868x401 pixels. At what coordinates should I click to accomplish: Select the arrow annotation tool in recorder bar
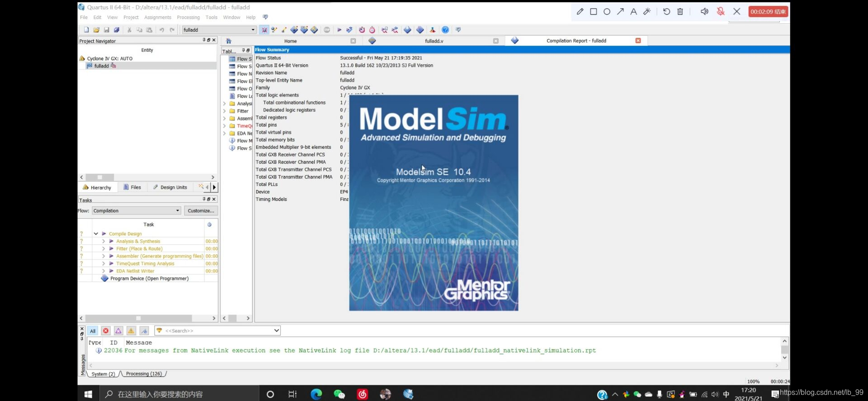coord(620,12)
